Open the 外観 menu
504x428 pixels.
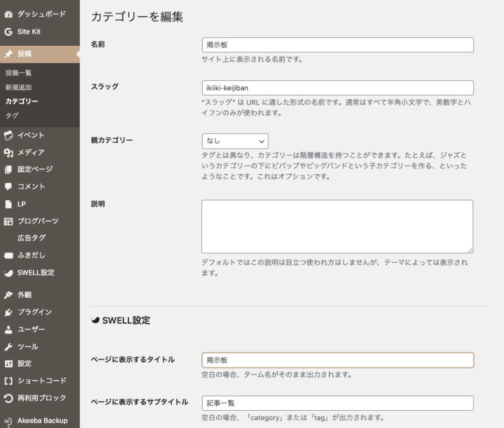point(40,295)
